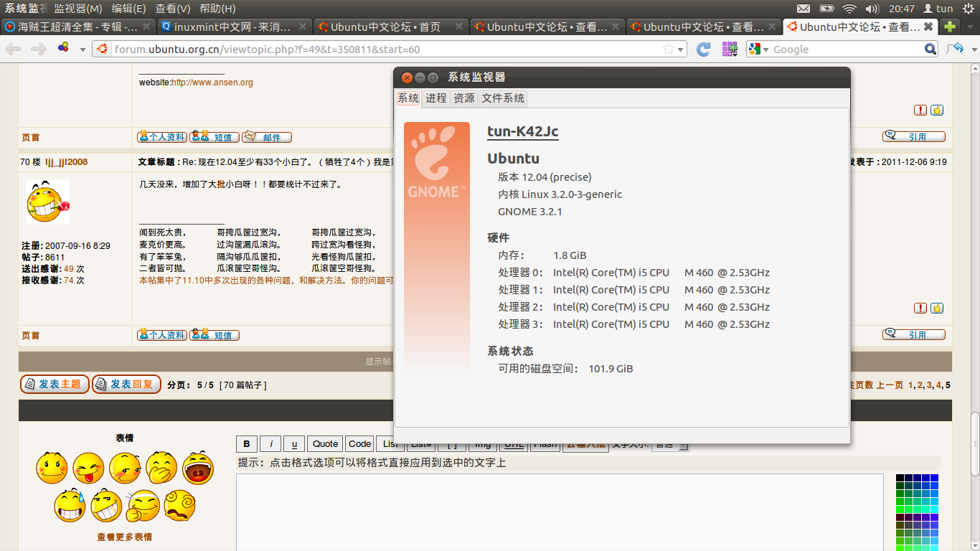
Task: Open a new tab with the green plus
Action: 950,27
